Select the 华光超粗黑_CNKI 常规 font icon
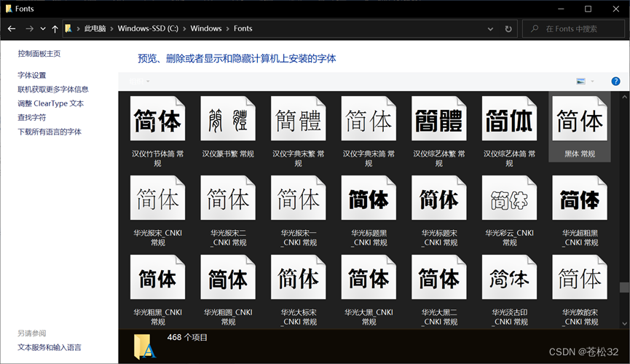 point(579,198)
